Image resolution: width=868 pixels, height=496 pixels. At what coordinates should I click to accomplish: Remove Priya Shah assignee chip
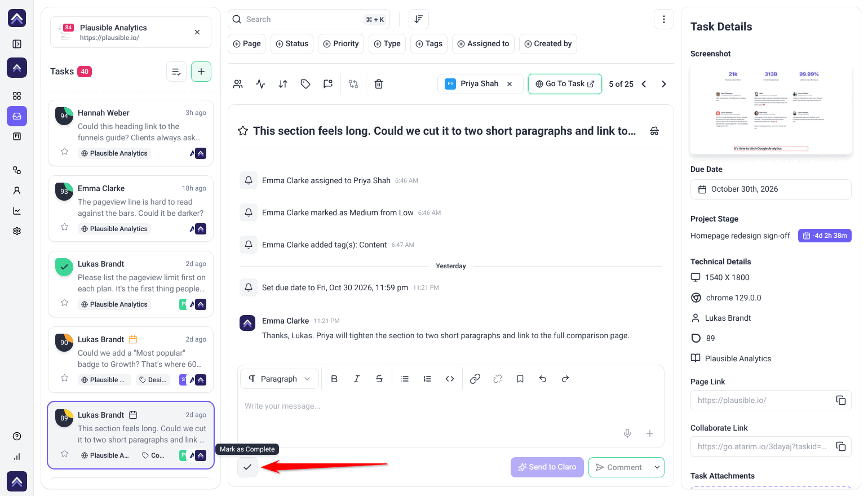pyautogui.click(x=510, y=84)
